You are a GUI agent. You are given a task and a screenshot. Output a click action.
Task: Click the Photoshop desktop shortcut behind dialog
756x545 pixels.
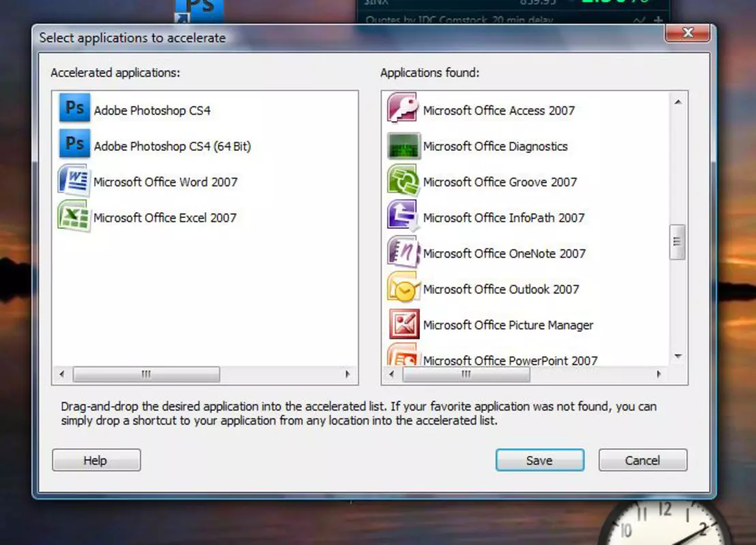click(x=199, y=11)
